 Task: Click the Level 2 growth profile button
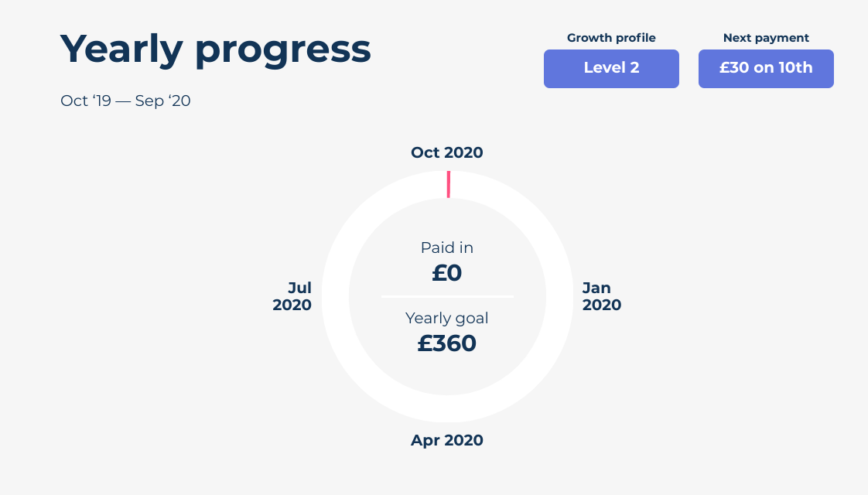[611, 69]
